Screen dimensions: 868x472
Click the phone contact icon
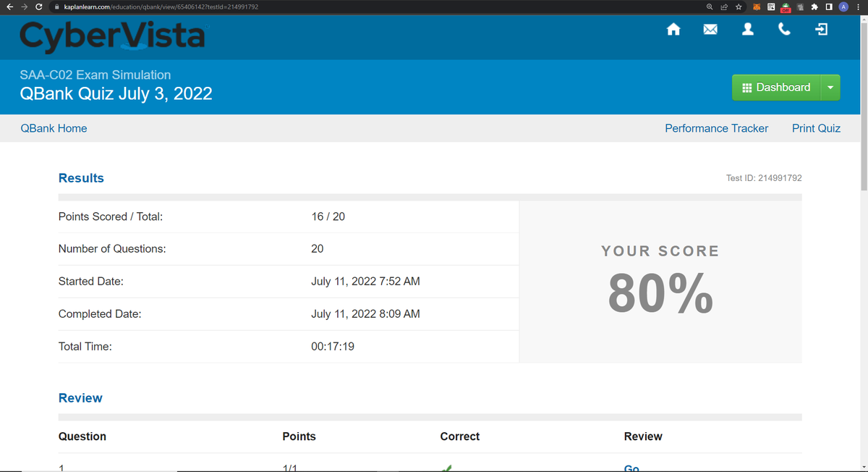[784, 29]
